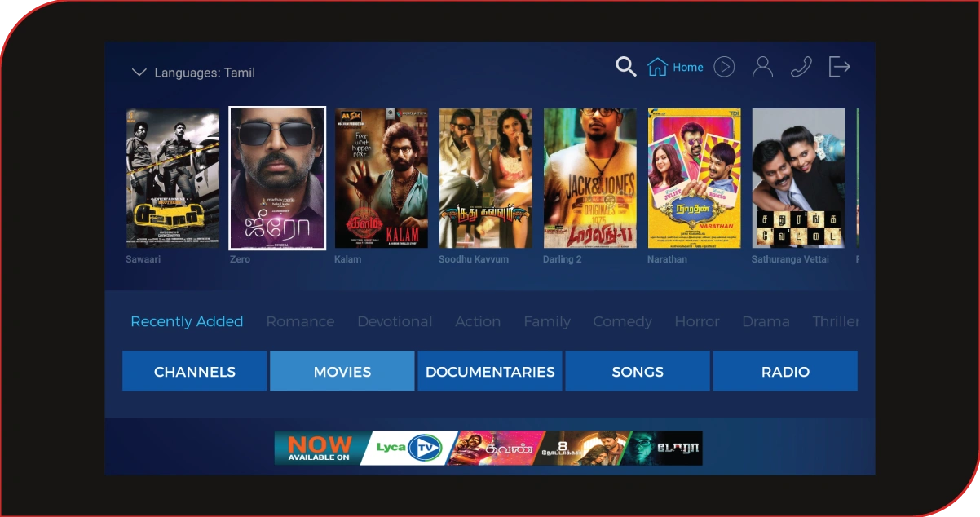Open the Darling 2 movie poster

pyautogui.click(x=590, y=178)
